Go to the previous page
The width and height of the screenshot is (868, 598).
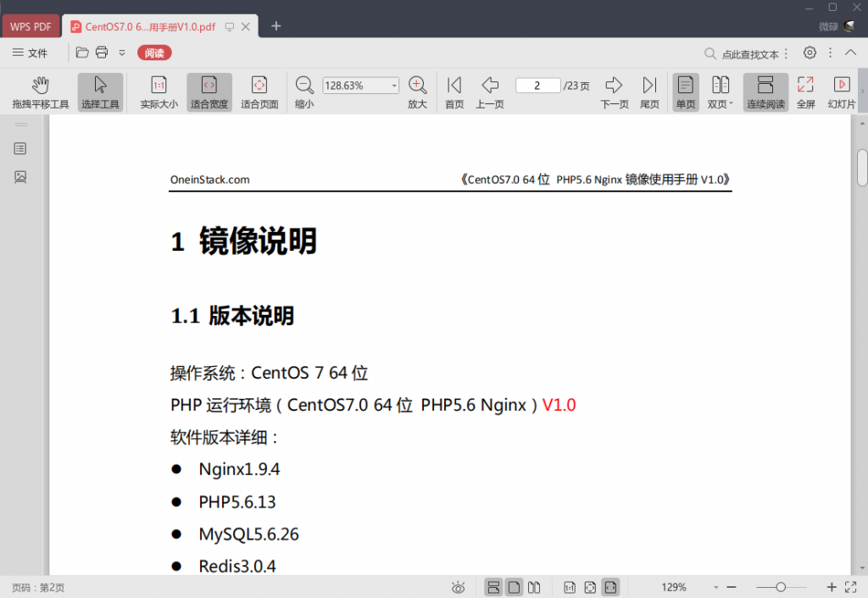[490, 92]
